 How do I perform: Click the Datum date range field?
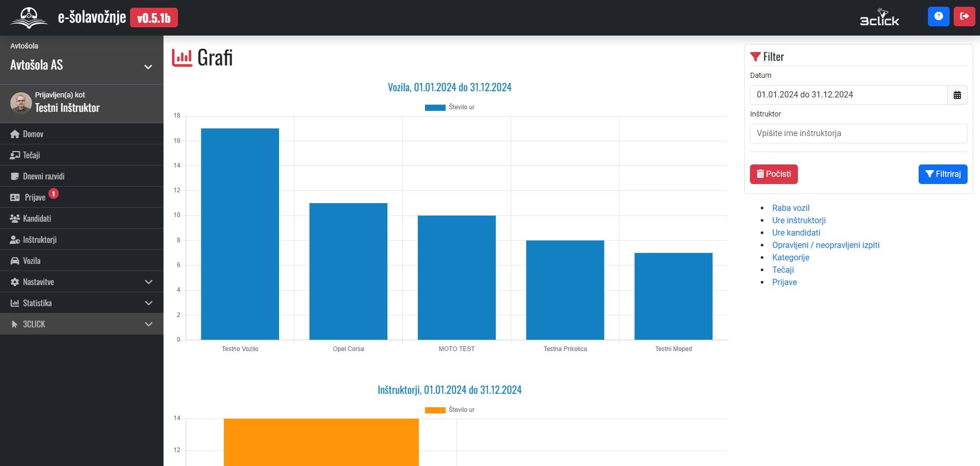coord(848,95)
